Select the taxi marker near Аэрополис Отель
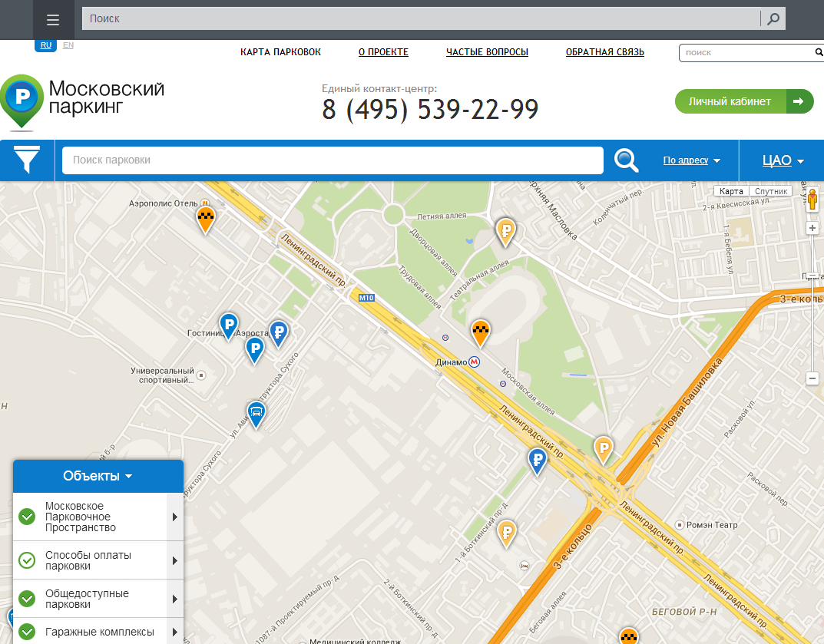The width and height of the screenshot is (824, 644). (x=206, y=220)
